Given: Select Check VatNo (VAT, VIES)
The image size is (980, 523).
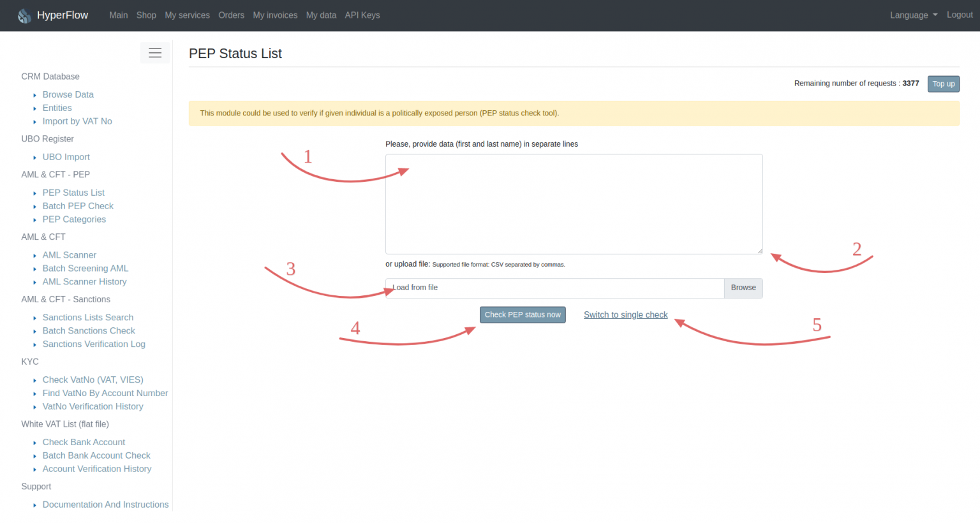Looking at the screenshot, I should click(x=93, y=379).
